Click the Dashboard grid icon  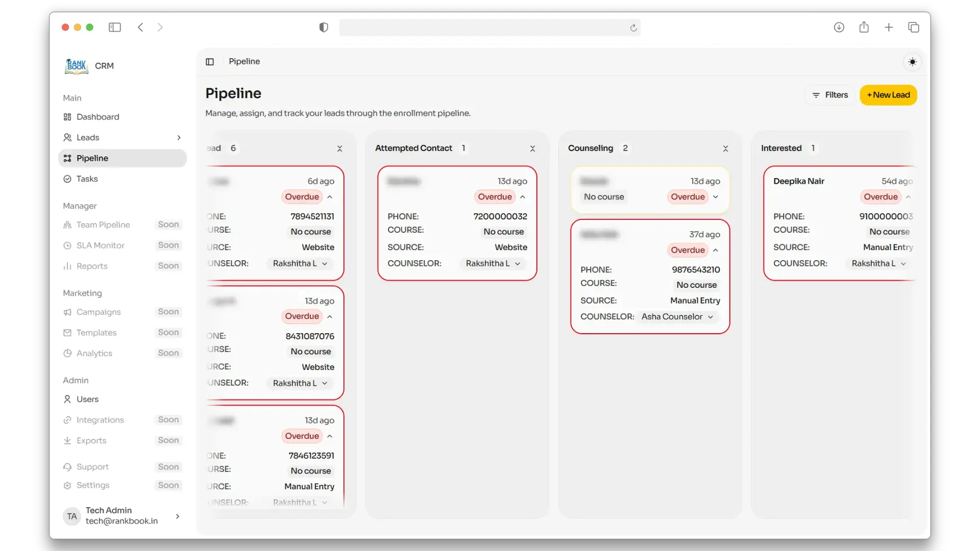(67, 117)
